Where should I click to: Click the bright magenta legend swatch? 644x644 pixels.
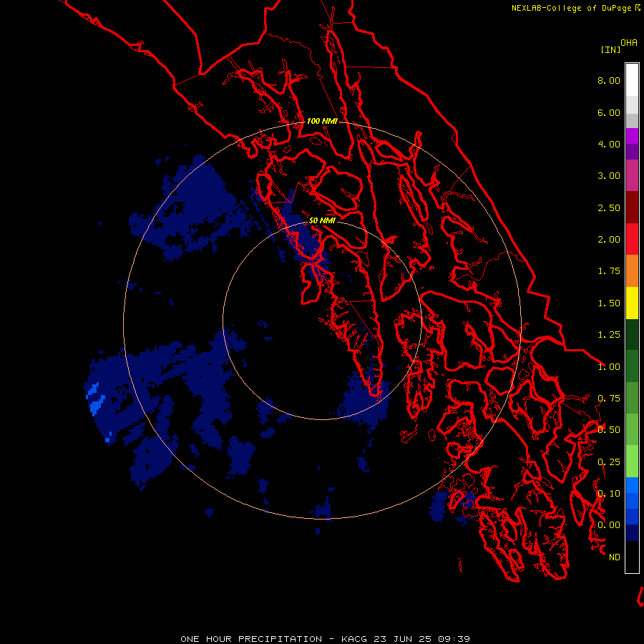632,136
